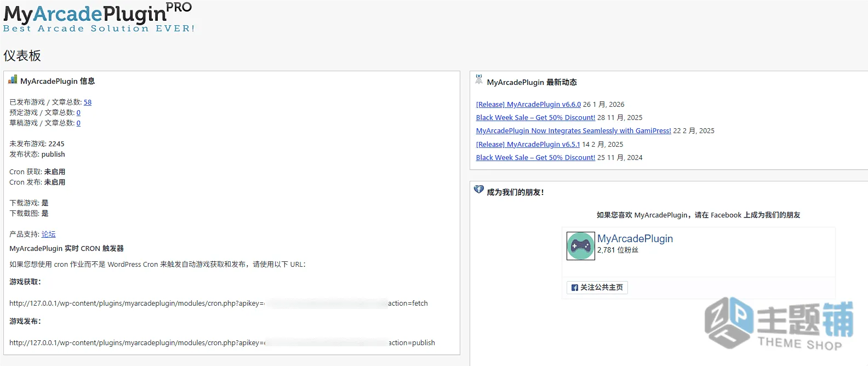The width and height of the screenshot is (868, 366).
Task: Click the publish cron URL text
Action: point(222,343)
